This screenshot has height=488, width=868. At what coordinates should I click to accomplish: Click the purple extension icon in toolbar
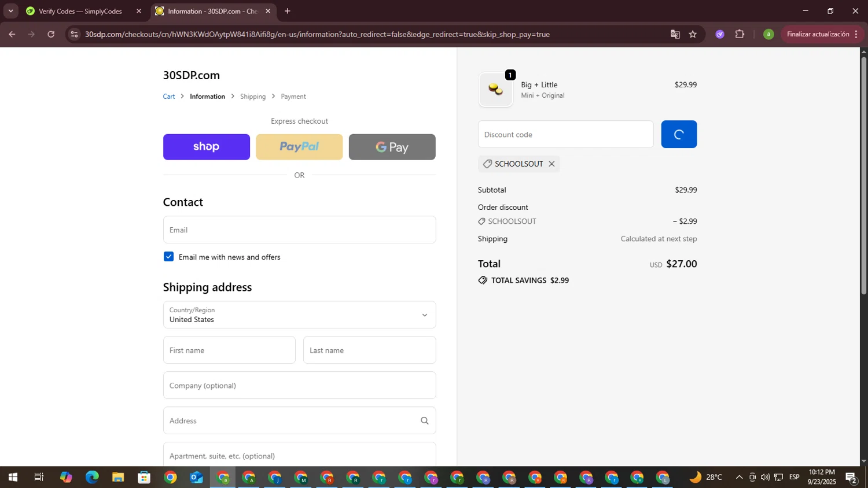coord(720,34)
